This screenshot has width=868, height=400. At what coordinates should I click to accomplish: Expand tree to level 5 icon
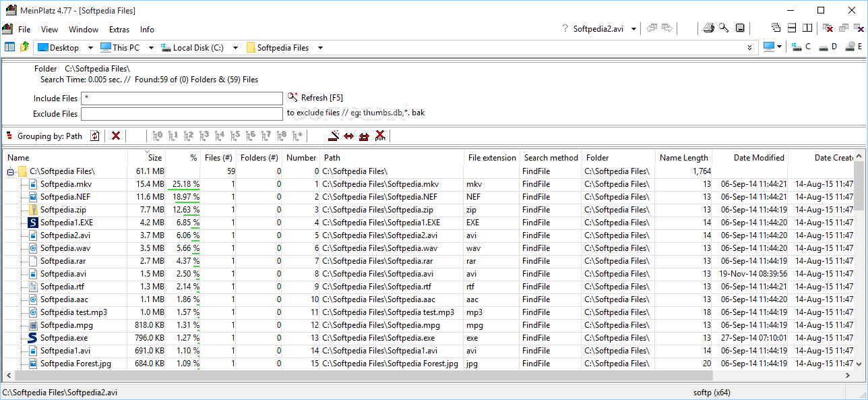coord(235,136)
